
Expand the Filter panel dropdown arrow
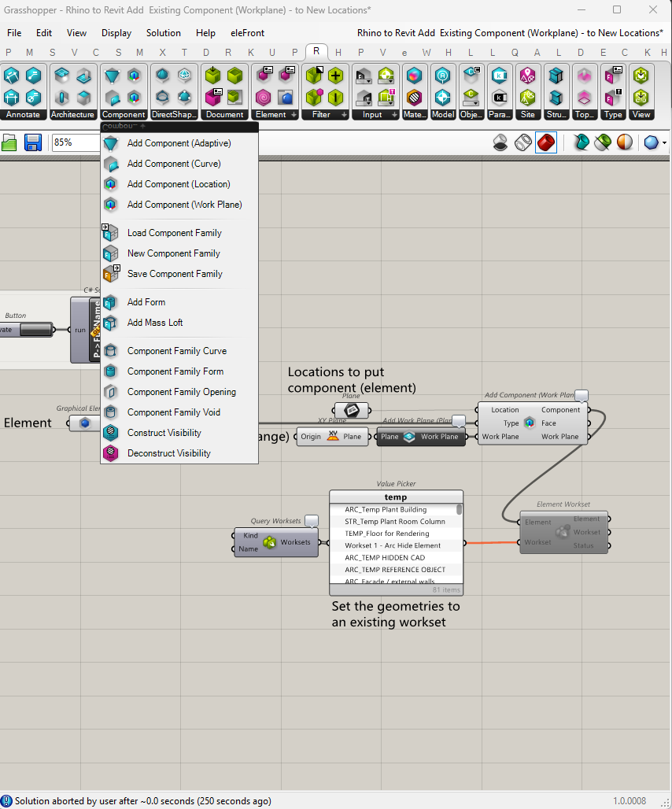345,113
